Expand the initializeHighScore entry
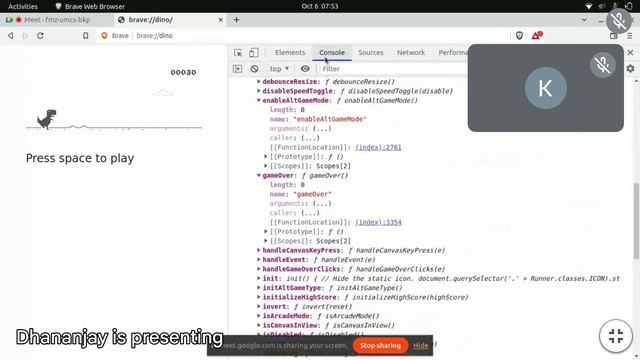 click(259, 298)
